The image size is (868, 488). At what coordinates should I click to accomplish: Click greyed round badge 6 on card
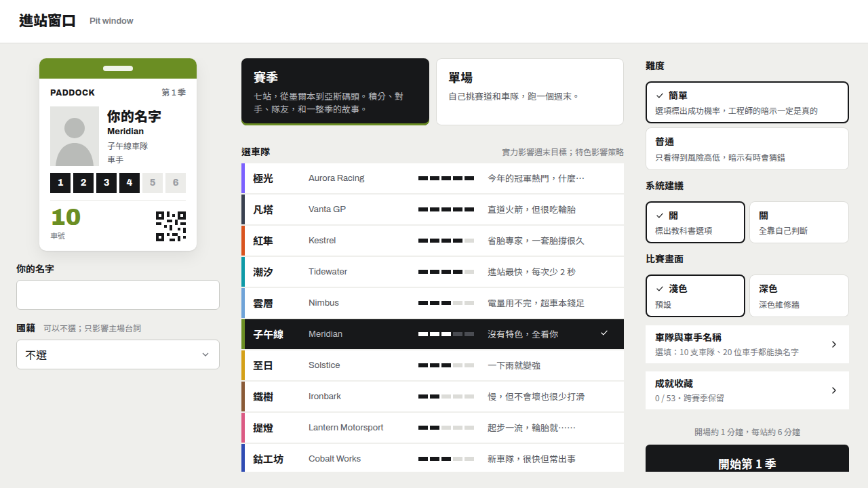click(x=176, y=183)
